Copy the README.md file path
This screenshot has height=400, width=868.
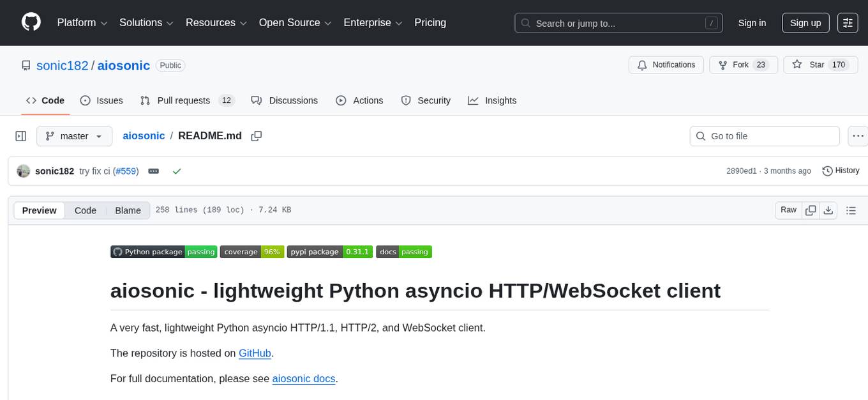point(257,136)
